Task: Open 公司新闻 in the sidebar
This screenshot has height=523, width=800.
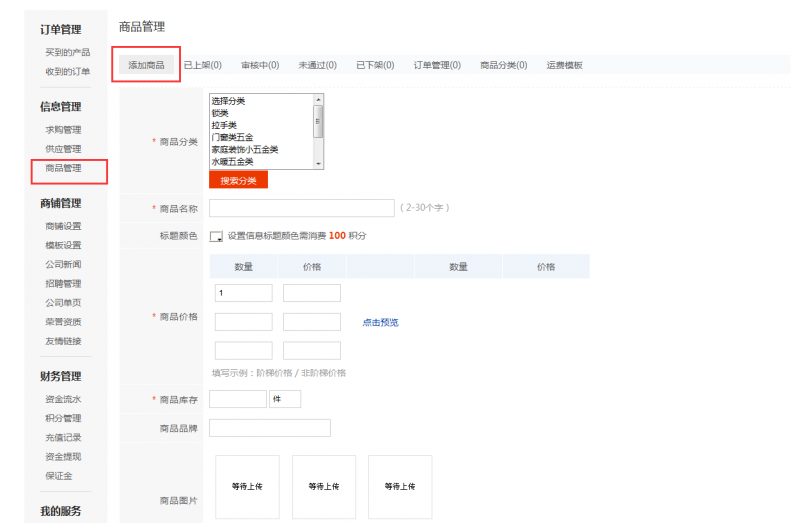Action: click(x=63, y=264)
